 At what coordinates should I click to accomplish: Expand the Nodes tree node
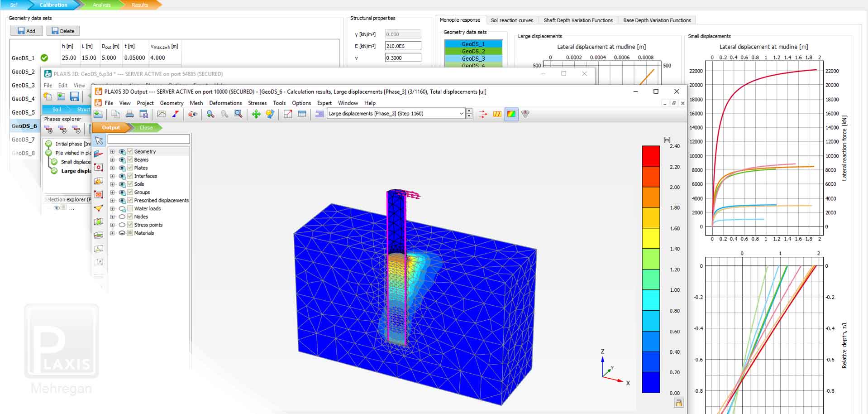click(x=112, y=217)
